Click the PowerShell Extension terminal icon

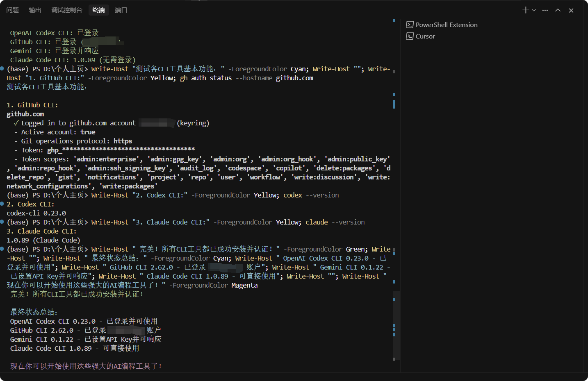click(410, 25)
